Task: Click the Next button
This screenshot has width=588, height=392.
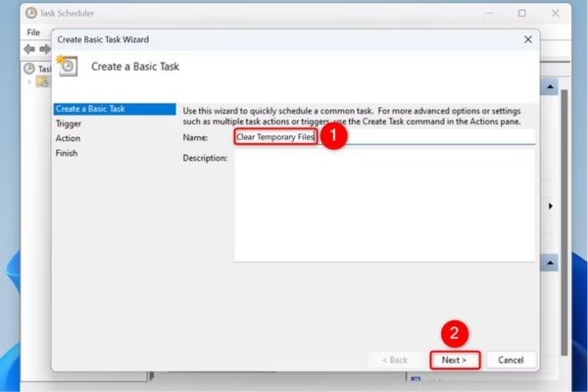Action: (x=454, y=360)
